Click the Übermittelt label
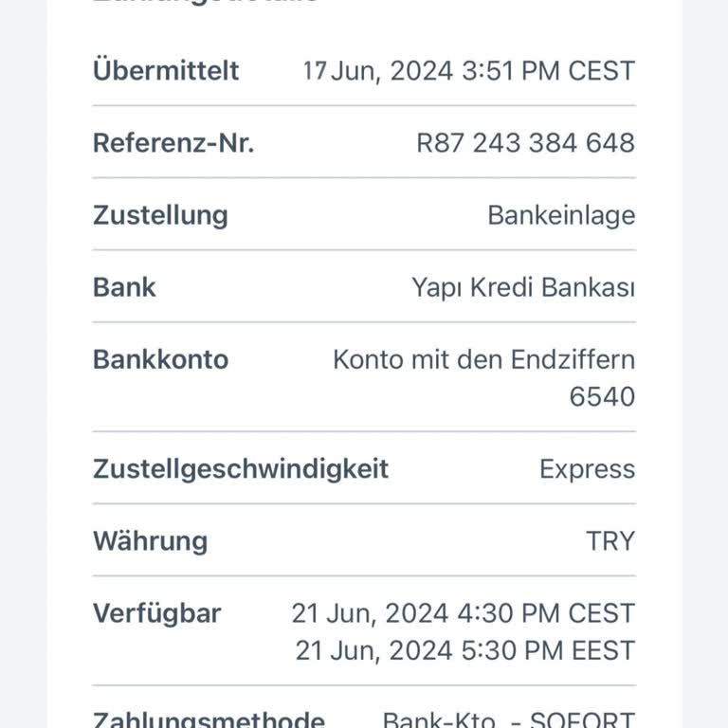 coord(166,71)
